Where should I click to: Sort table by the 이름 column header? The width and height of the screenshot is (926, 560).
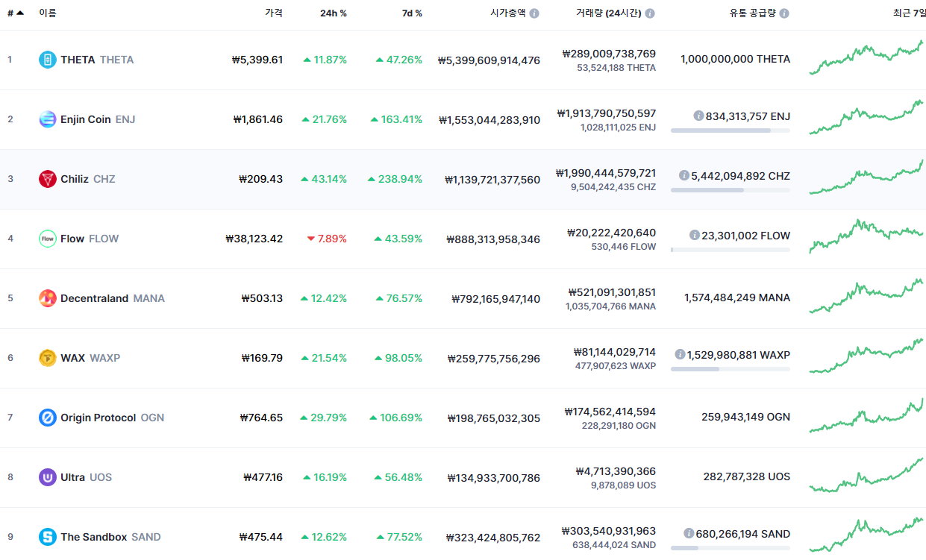[48, 13]
